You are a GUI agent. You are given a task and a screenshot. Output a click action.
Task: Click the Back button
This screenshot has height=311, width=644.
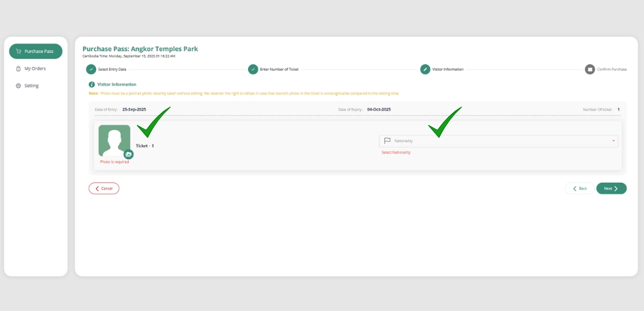pyautogui.click(x=580, y=189)
